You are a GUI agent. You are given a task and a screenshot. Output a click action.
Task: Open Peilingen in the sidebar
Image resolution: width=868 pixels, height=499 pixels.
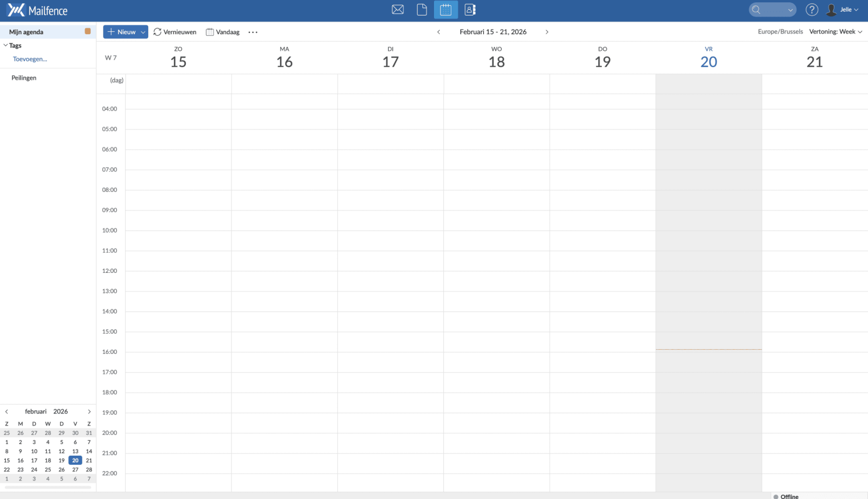point(24,77)
